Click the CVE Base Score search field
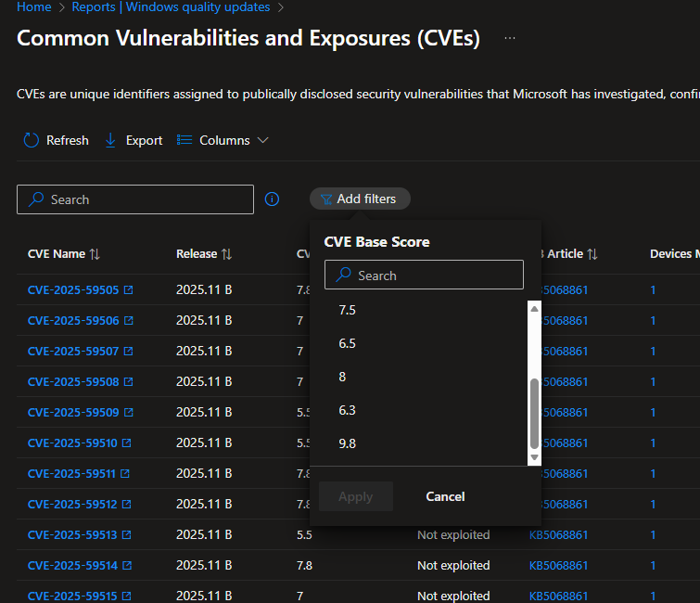Screen dimensions: 700x603 [x=424, y=276]
